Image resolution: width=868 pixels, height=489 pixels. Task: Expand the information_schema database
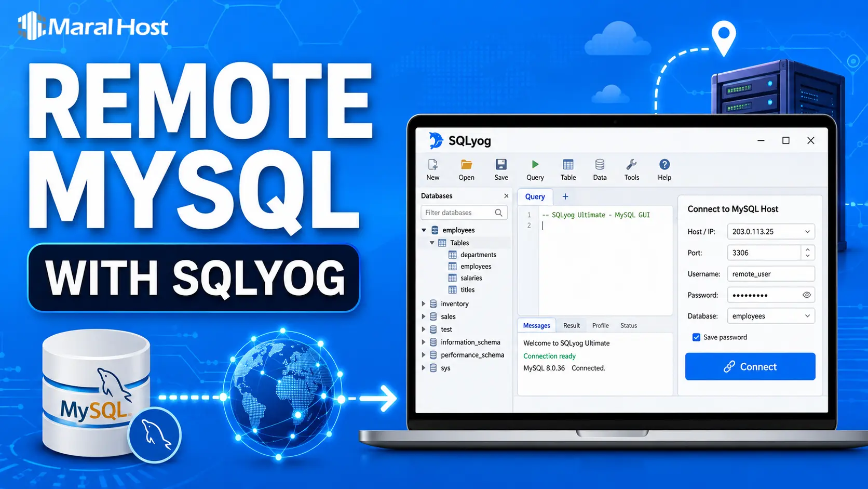click(x=424, y=342)
